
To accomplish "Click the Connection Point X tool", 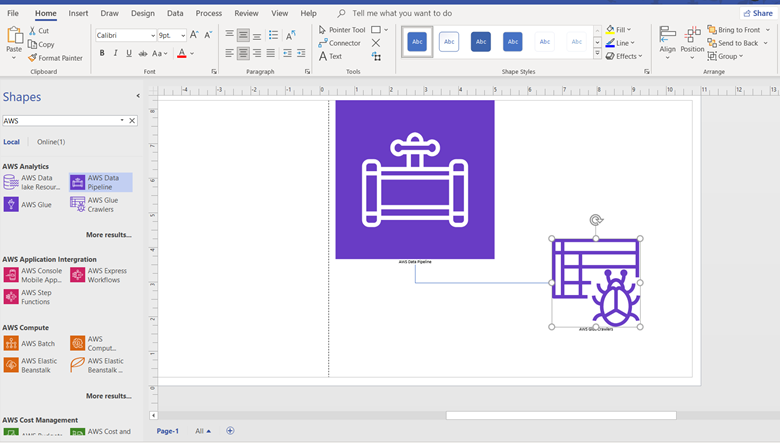I will click(x=376, y=43).
